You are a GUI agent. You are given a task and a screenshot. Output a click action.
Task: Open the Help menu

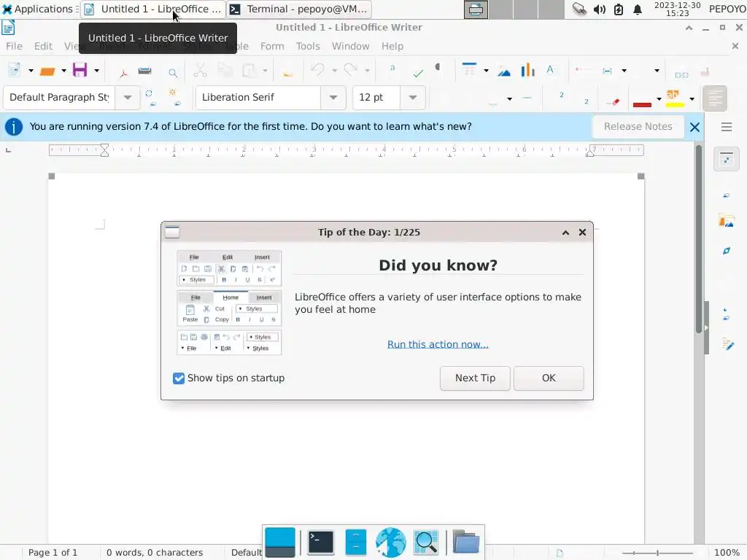click(392, 46)
